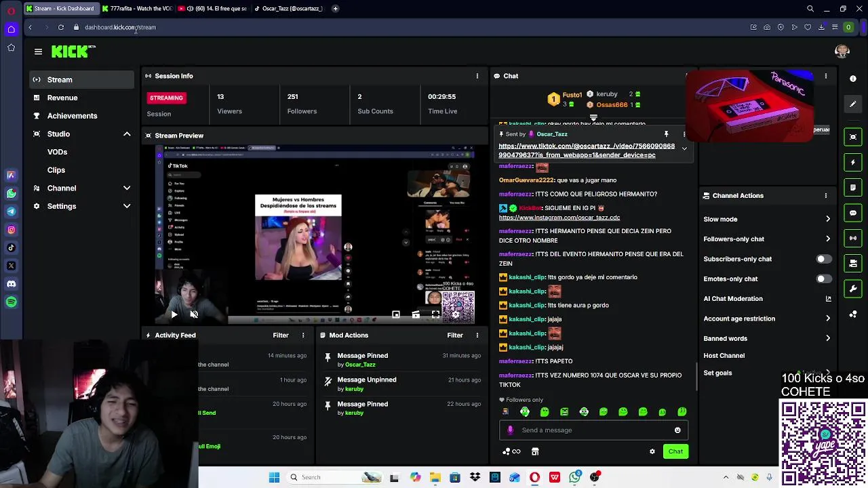Image resolution: width=868 pixels, height=488 pixels.
Task: Focus the Send a message field
Action: point(594,430)
